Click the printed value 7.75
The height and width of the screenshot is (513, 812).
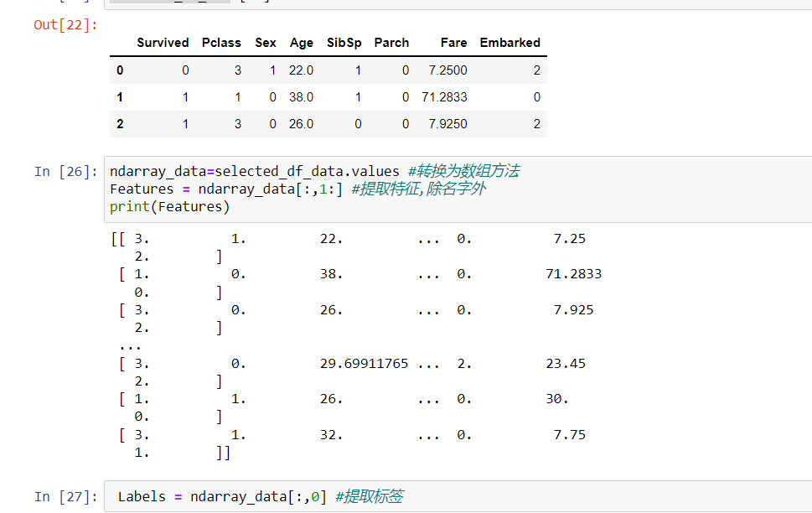click(x=569, y=434)
